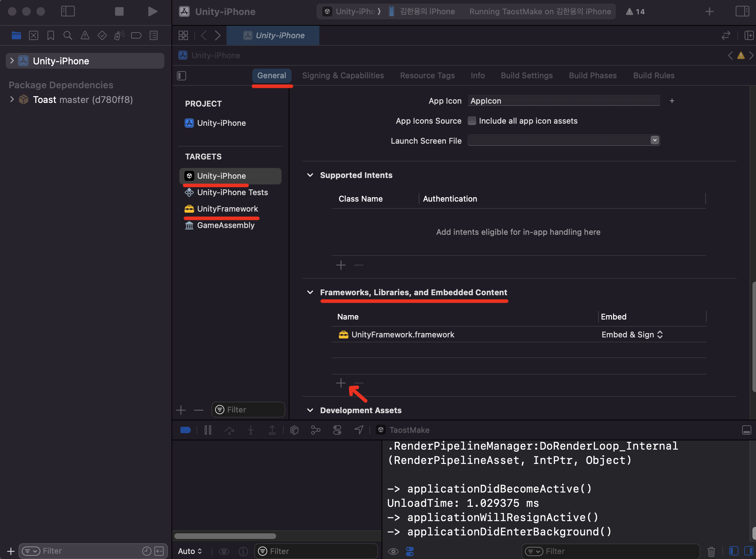
Task: Switch to Build Rules tab
Action: click(x=654, y=75)
